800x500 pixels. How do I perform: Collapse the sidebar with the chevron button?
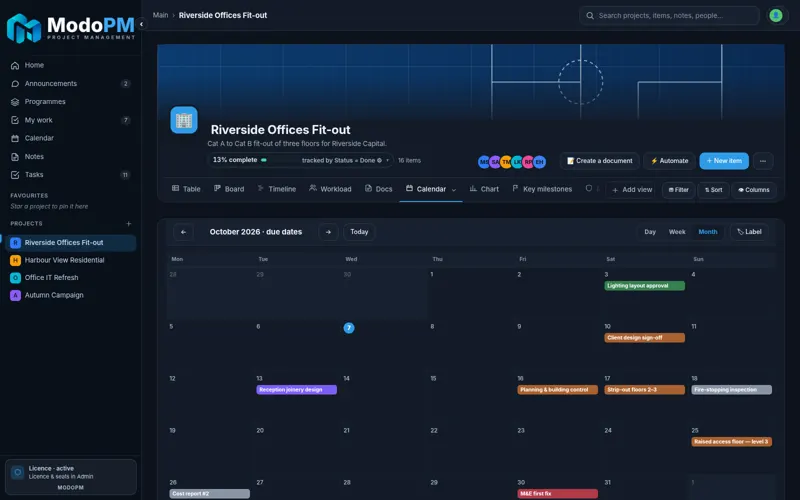tap(141, 24)
